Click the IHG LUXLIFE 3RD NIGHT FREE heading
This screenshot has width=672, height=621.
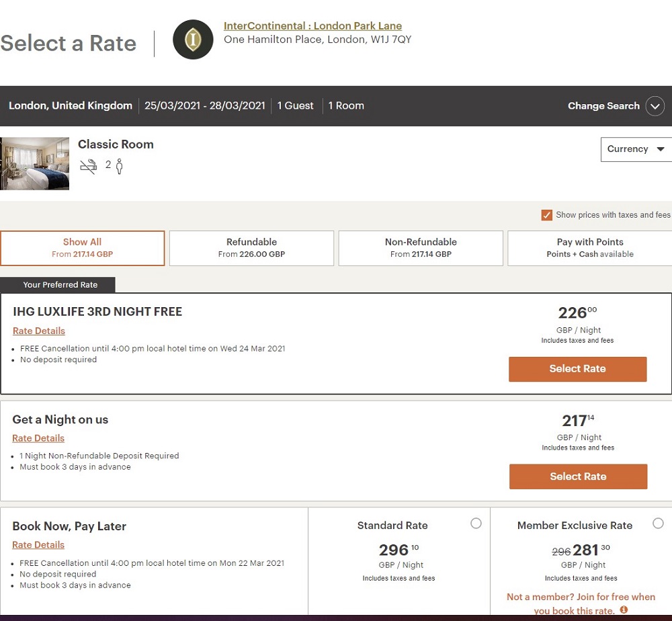[97, 312]
